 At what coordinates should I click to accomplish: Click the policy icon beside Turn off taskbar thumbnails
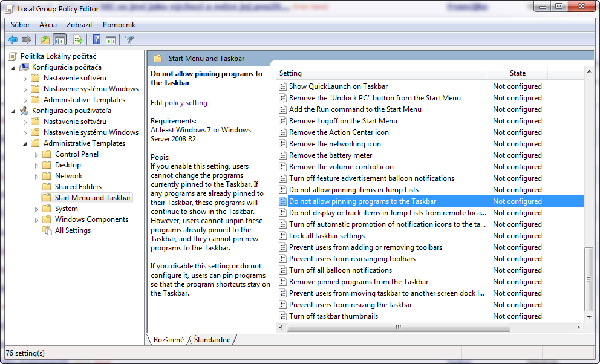283,316
